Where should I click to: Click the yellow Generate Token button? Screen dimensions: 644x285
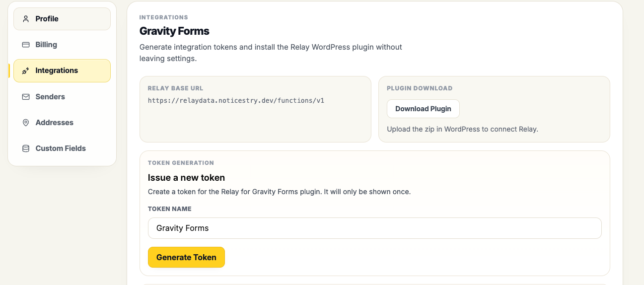186,257
